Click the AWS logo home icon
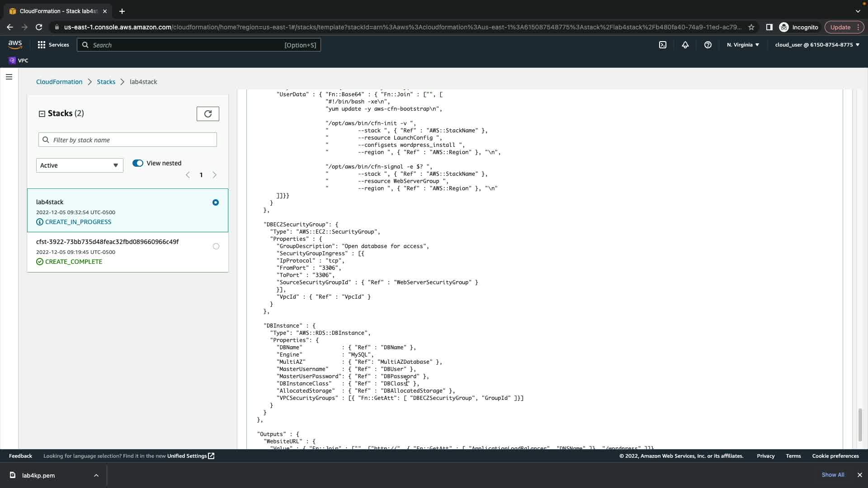Image resolution: width=868 pixels, height=488 pixels. point(15,44)
